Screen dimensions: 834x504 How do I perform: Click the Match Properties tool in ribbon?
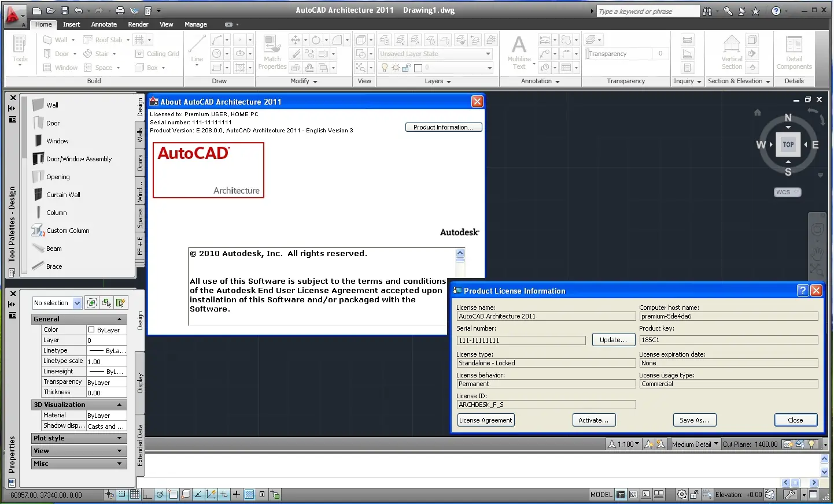272,52
